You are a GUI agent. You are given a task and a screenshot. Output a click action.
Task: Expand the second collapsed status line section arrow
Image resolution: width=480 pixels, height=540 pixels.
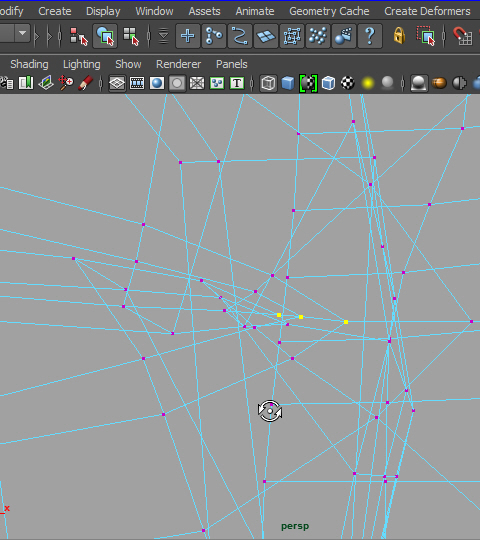[x=50, y=36]
